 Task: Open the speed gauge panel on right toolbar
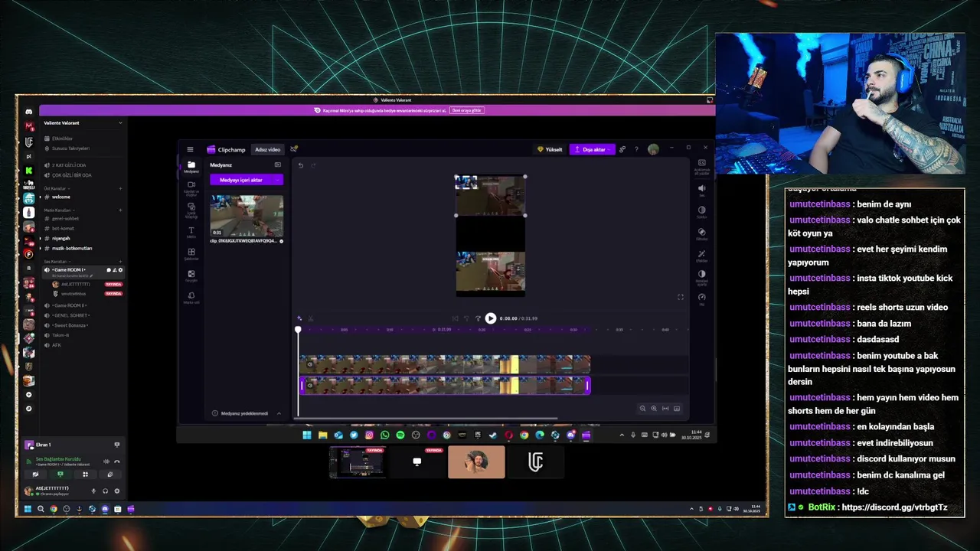[701, 298]
